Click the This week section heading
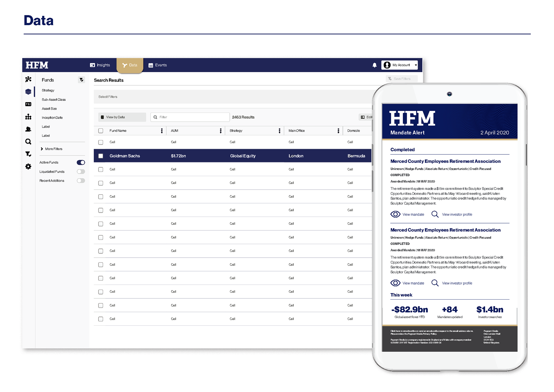This screenshot has height=392, width=554. [x=401, y=295]
